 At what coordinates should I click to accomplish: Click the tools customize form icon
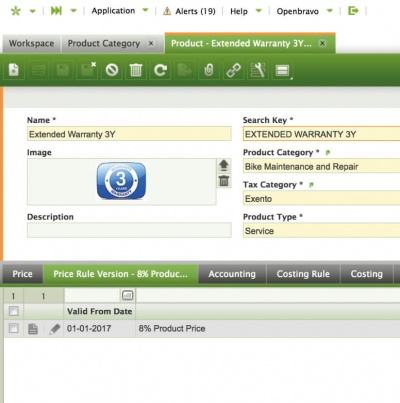258,70
